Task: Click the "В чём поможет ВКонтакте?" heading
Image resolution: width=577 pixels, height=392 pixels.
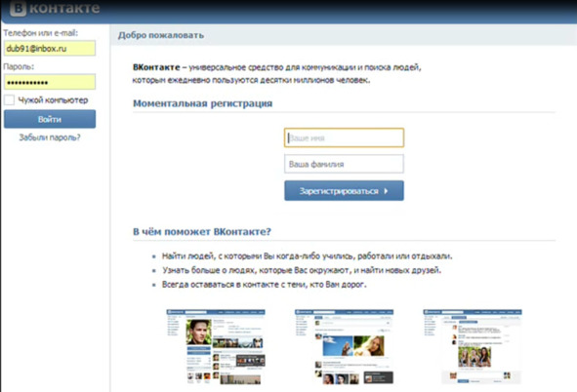Action: pos(202,232)
